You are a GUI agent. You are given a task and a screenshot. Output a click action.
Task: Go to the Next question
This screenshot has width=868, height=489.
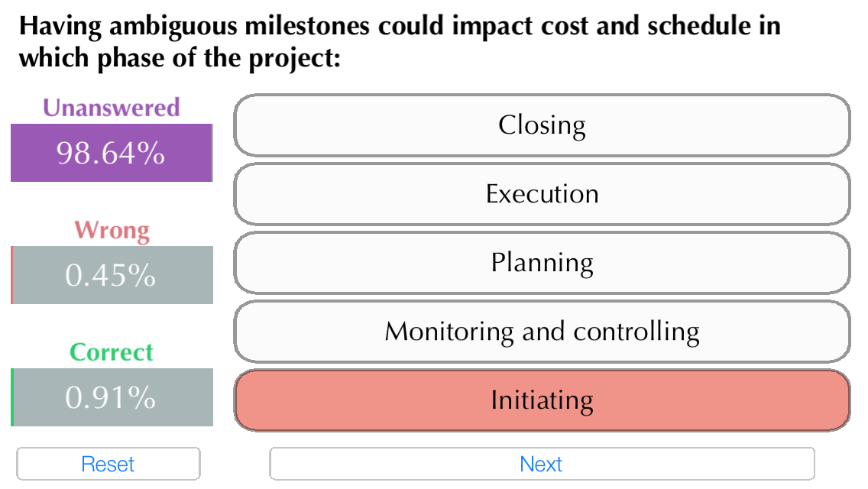[542, 464]
